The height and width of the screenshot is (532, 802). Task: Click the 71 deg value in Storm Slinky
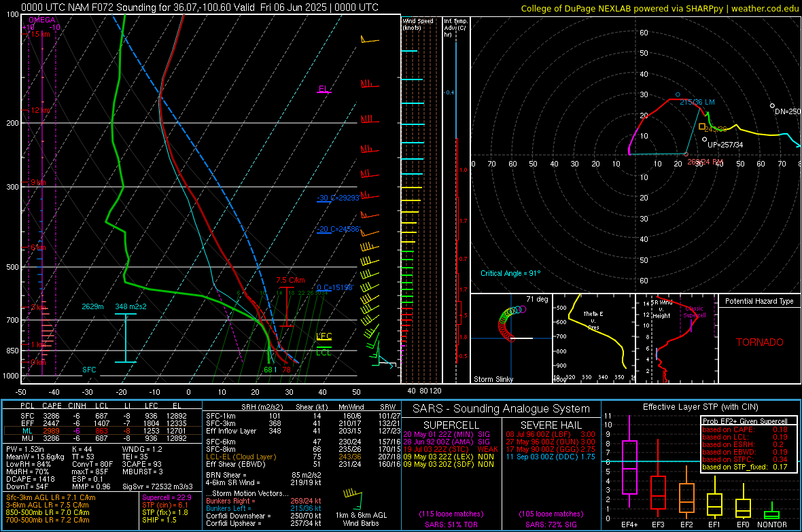tap(537, 299)
